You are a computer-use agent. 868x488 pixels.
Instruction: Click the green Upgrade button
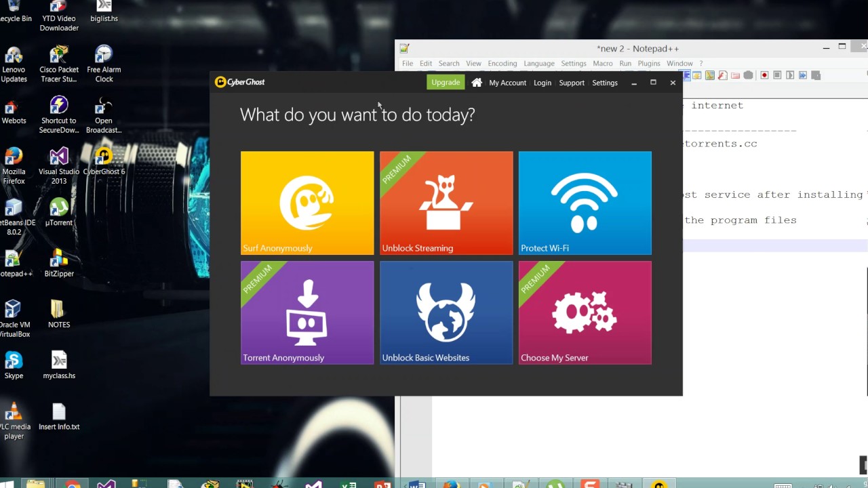point(446,82)
